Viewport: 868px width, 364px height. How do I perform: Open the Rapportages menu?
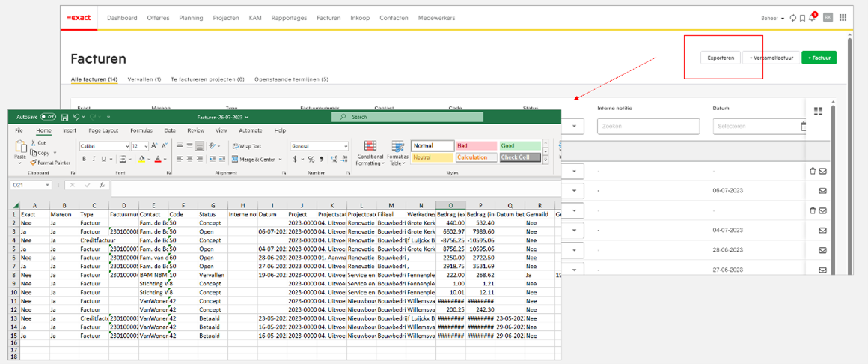pos(289,18)
